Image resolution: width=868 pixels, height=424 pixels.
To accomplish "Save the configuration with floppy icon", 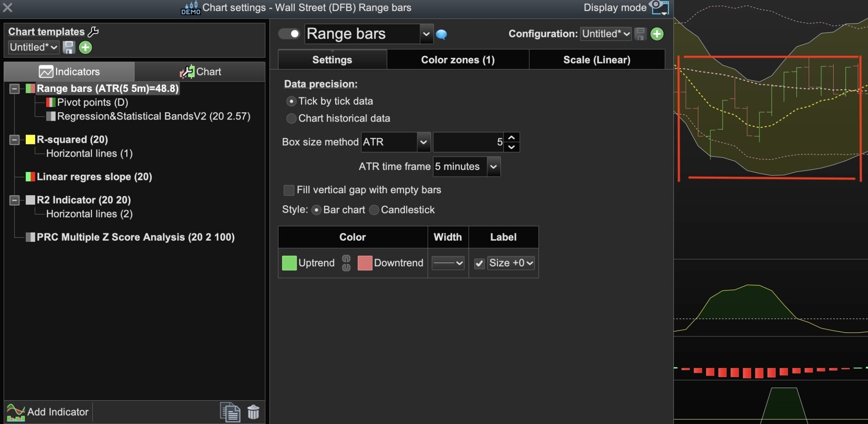I will pyautogui.click(x=640, y=34).
